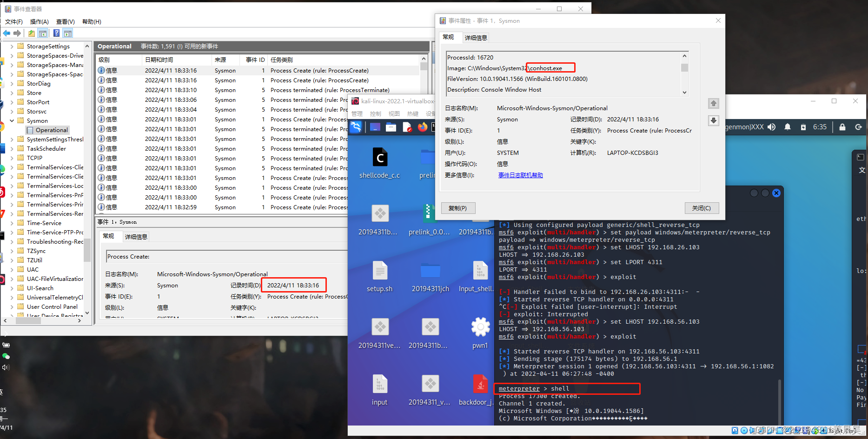
Task: Open the 文件(F) menu in Event Viewer
Action: pyautogui.click(x=14, y=22)
